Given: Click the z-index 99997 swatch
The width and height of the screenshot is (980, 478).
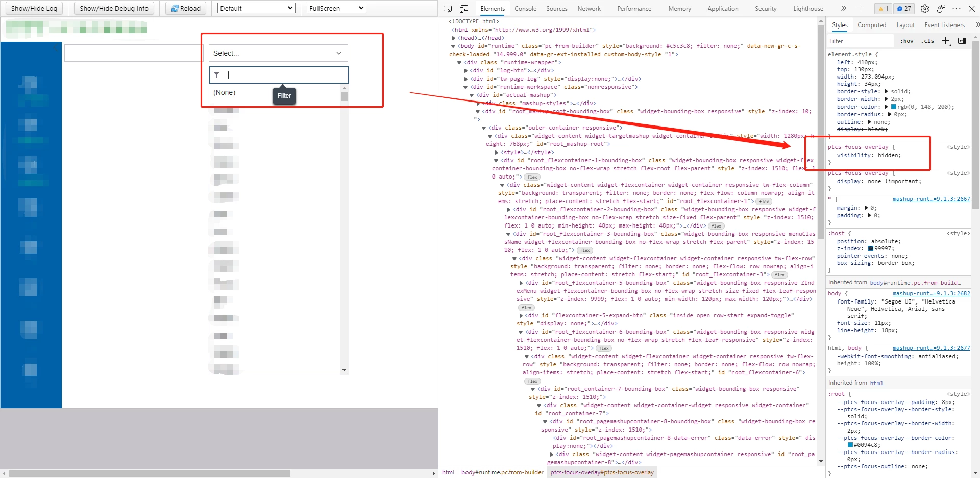Looking at the screenshot, I should coord(871,249).
